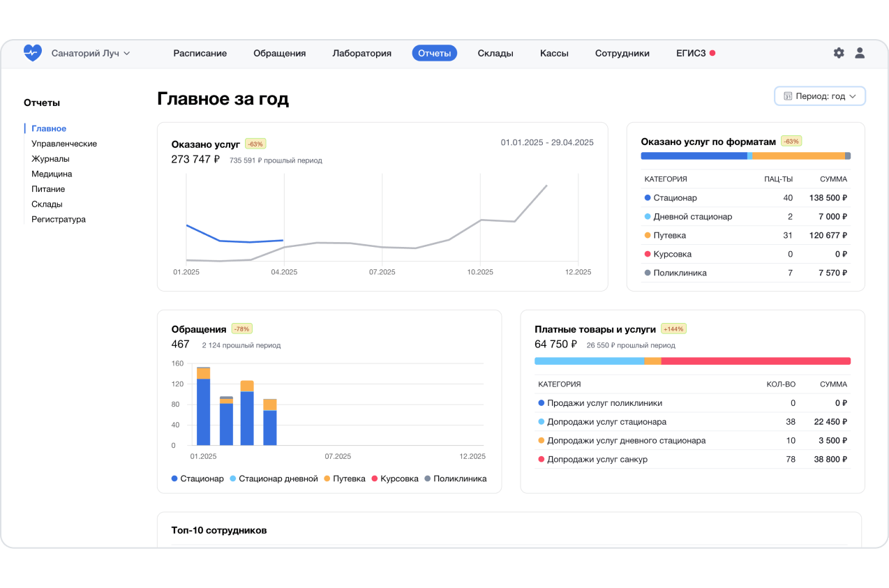The image size is (889, 588).
Task: Open settings via the gear icon
Action: coord(839,53)
